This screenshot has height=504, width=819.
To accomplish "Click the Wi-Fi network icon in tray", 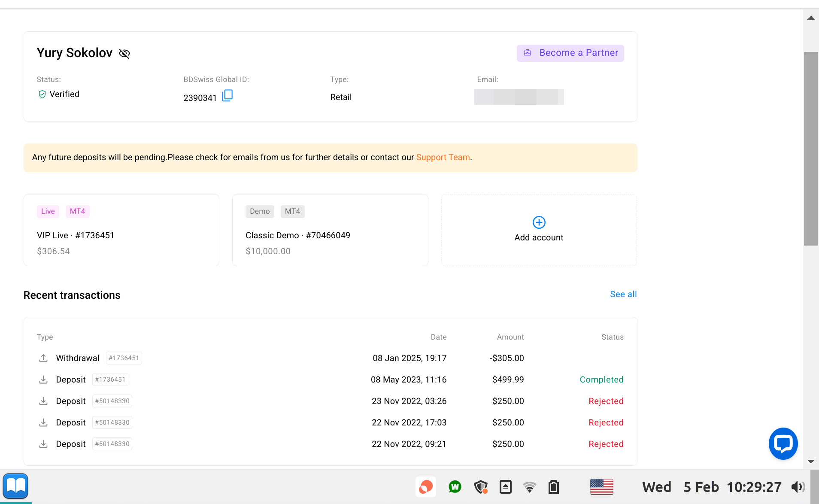I will click(x=529, y=487).
